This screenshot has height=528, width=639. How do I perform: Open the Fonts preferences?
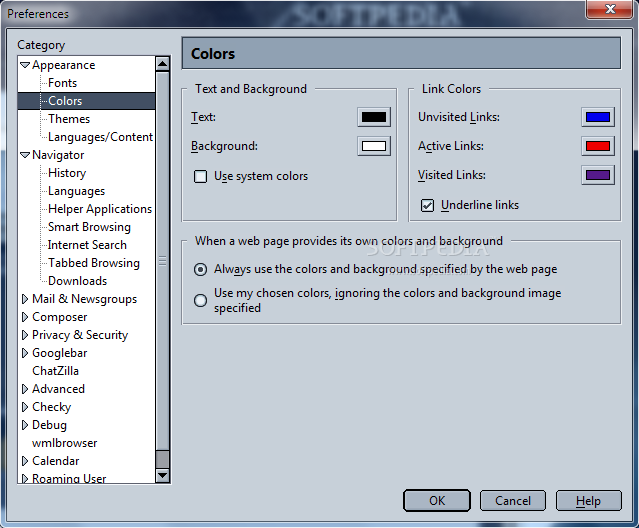pos(62,83)
